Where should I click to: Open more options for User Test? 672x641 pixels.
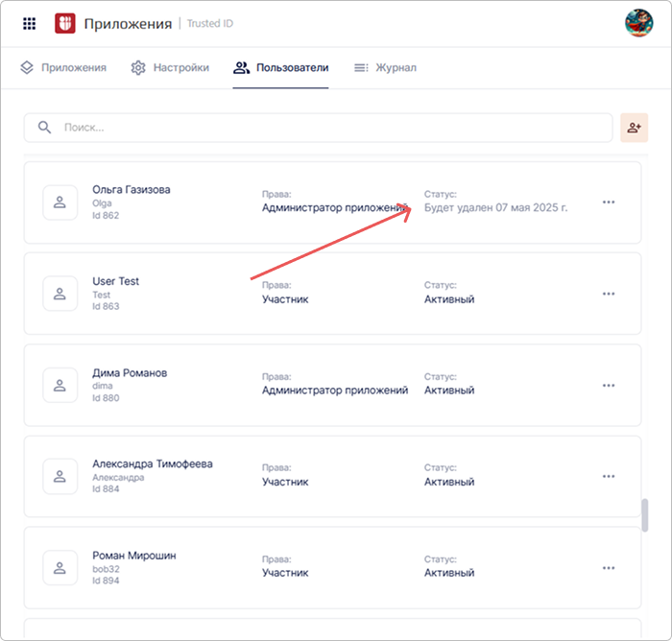point(609,294)
